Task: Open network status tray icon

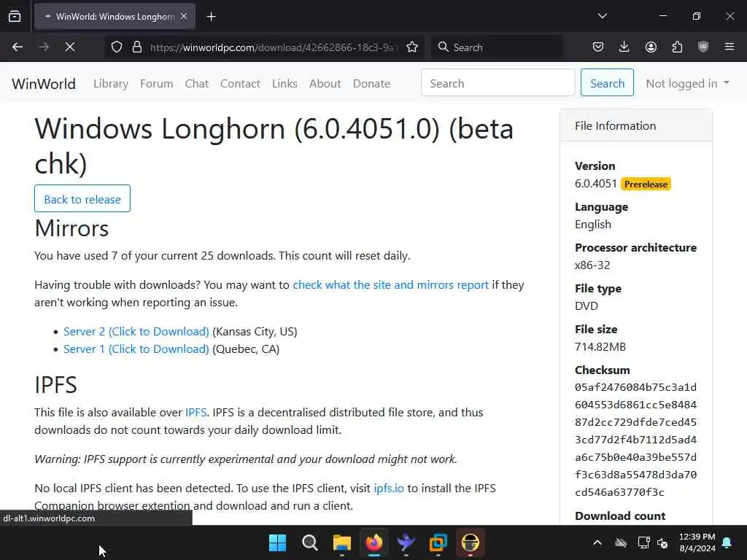Action: coord(643,542)
